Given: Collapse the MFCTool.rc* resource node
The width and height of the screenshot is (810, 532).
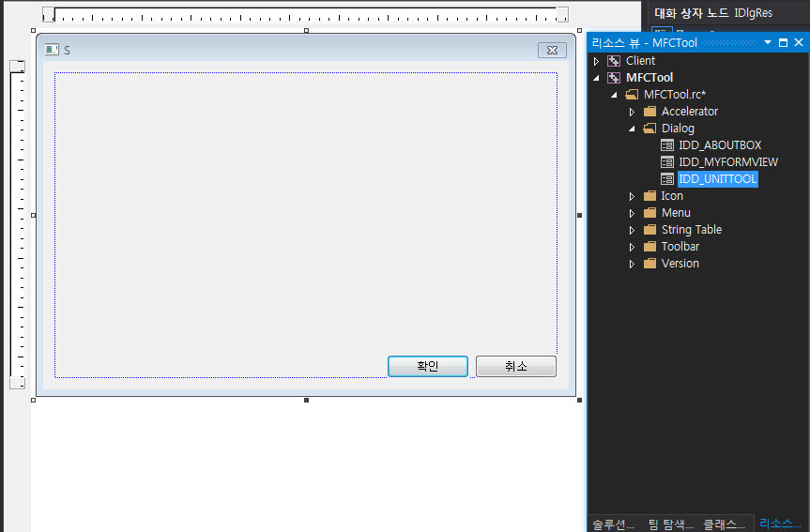Looking at the screenshot, I should tap(614, 95).
